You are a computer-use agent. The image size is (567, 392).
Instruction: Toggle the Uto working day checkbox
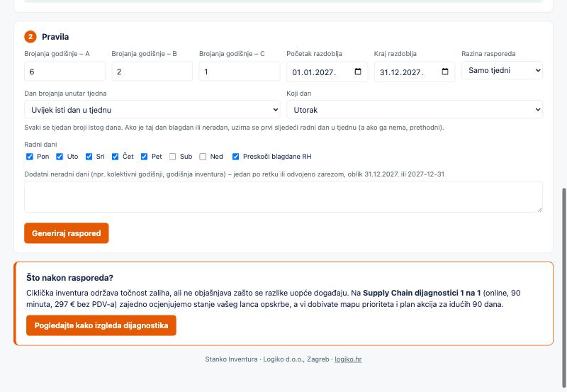(x=60, y=157)
